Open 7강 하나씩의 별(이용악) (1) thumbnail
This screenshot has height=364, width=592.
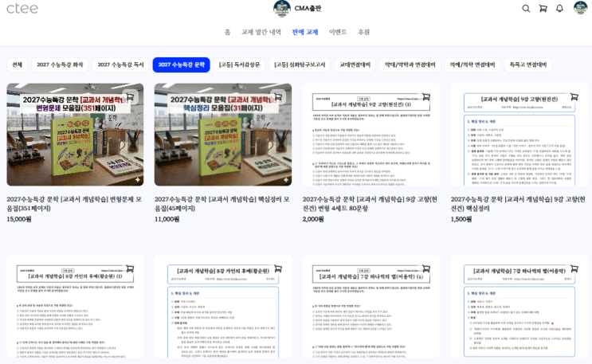coord(371,306)
